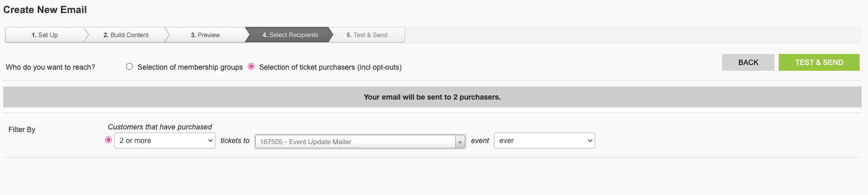Click the 'Selection of membership groups' label text
Screen dimensions: 868x195
tap(190, 67)
